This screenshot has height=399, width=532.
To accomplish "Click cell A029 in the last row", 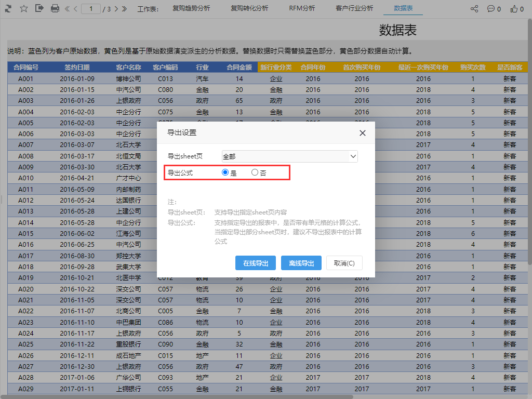I will tap(26, 389).
